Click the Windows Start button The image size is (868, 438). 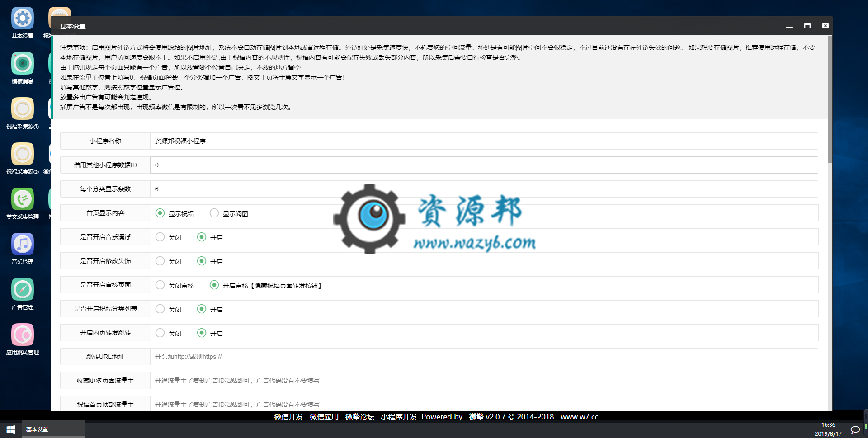pyautogui.click(x=11, y=429)
